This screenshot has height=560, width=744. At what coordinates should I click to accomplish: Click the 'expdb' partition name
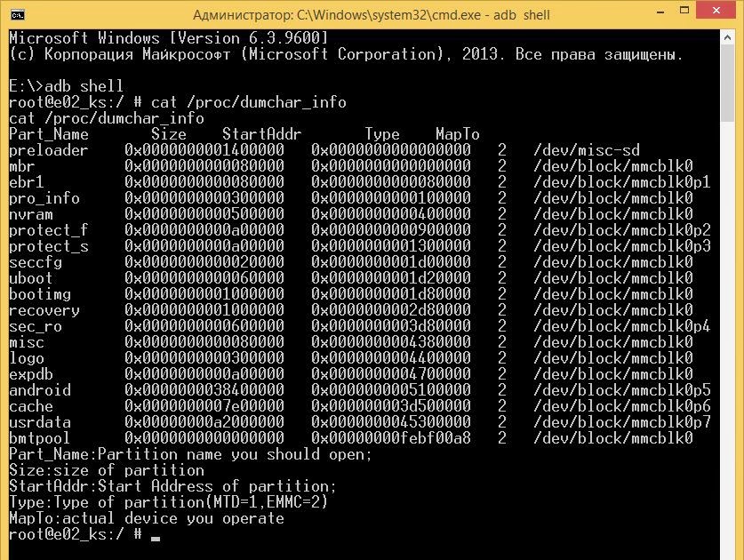tap(31, 374)
